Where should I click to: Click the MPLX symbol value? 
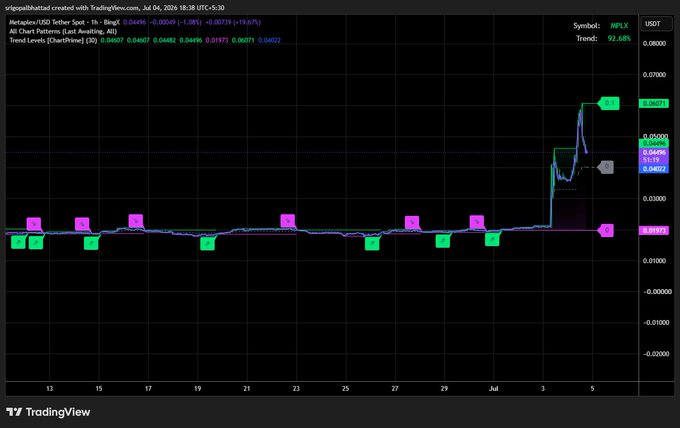click(619, 26)
